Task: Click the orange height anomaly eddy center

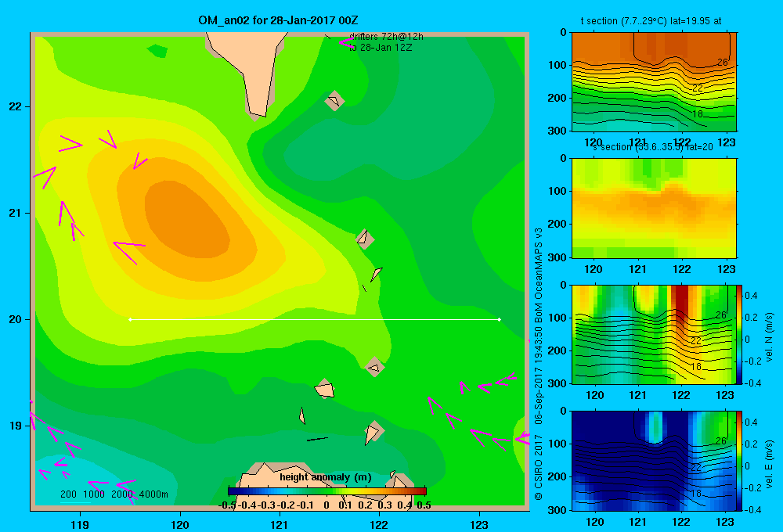Action: 187,220
